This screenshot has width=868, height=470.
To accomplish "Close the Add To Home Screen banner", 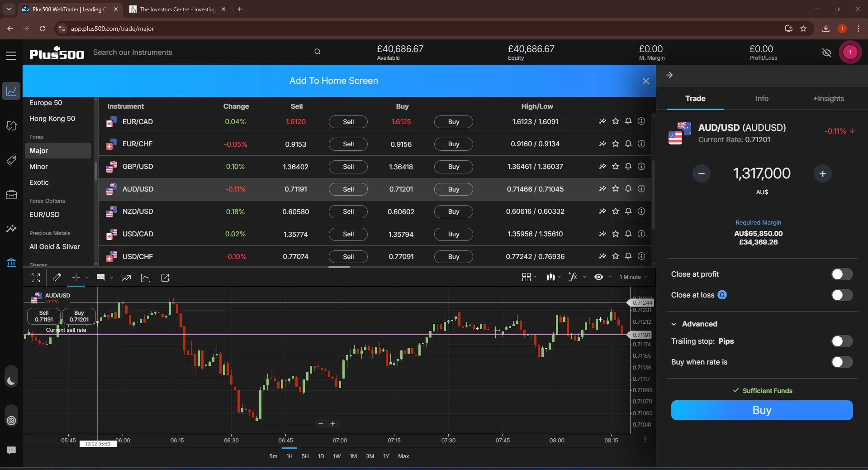I will (x=646, y=81).
